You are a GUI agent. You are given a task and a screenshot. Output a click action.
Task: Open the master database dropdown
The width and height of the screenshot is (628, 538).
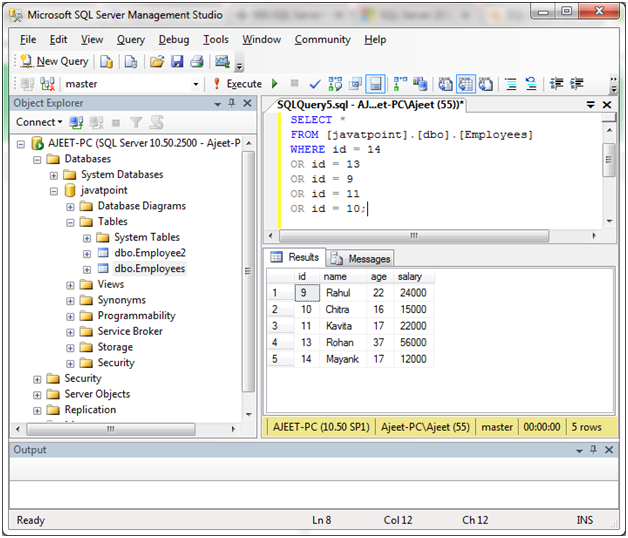pos(195,84)
